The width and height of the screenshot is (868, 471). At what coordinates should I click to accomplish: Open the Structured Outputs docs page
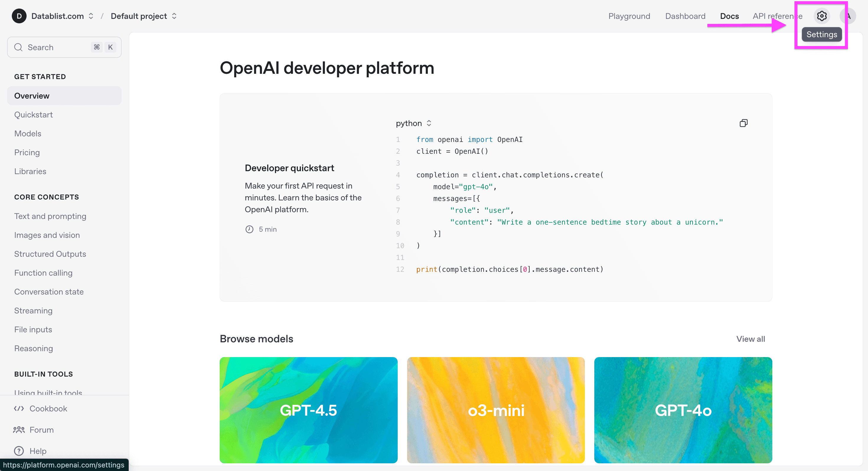(x=50, y=254)
